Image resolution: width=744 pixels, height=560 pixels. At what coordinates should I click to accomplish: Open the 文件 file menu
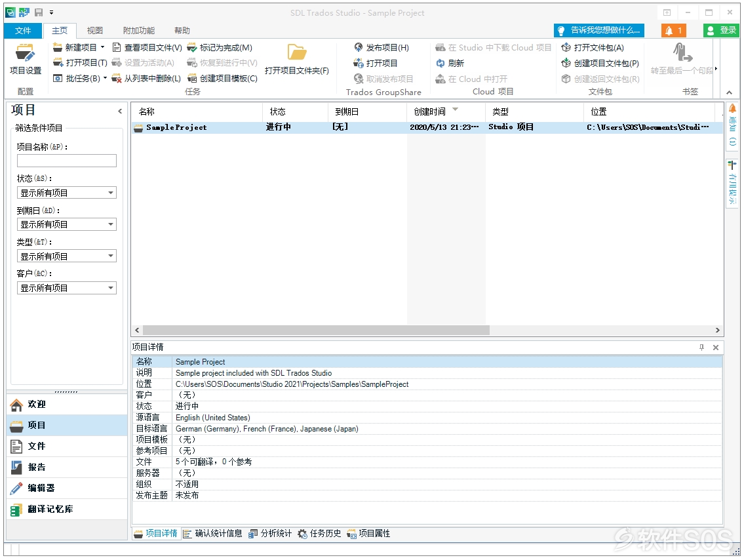(x=23, y=30)
